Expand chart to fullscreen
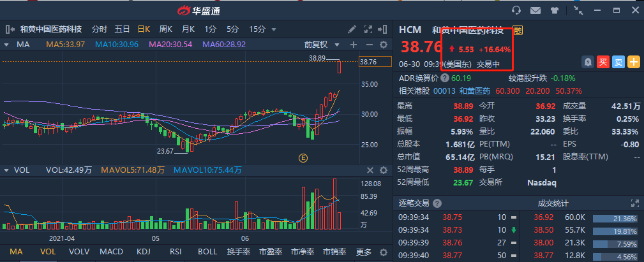This screenshot has width=644, height=262. click(368, 29)
